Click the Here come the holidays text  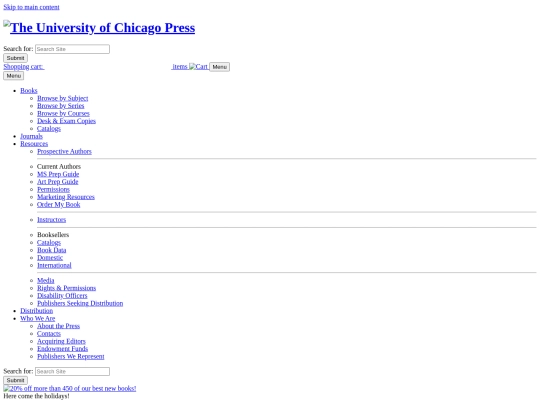[37, 396]
